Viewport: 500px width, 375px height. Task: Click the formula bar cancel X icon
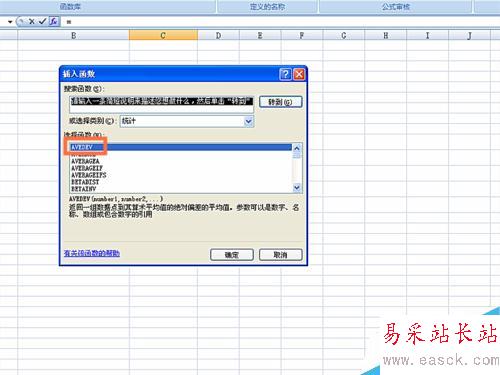(32, 22)
